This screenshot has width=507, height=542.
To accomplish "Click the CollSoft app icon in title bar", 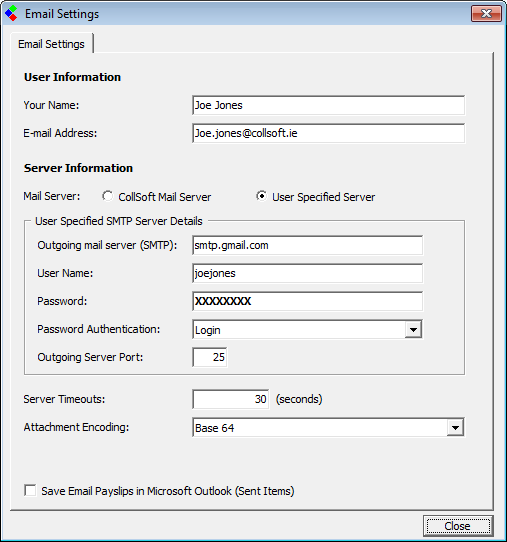I will click(x=11, y=13).
